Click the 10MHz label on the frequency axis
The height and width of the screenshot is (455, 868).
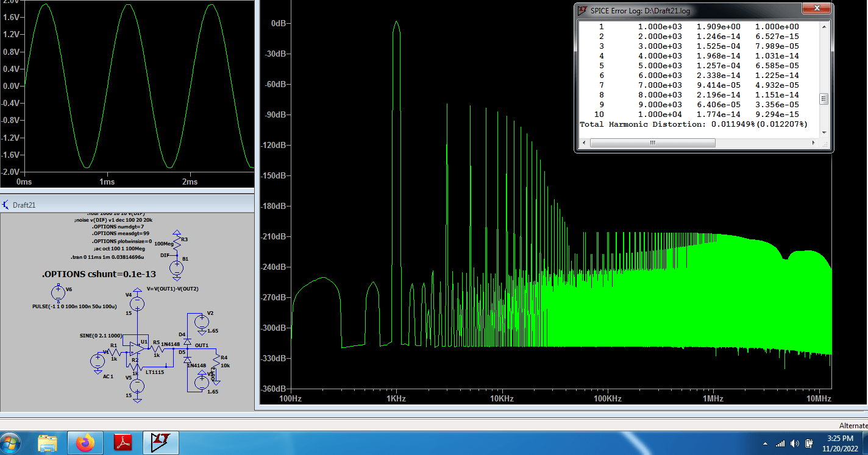[x=819, y=399]
